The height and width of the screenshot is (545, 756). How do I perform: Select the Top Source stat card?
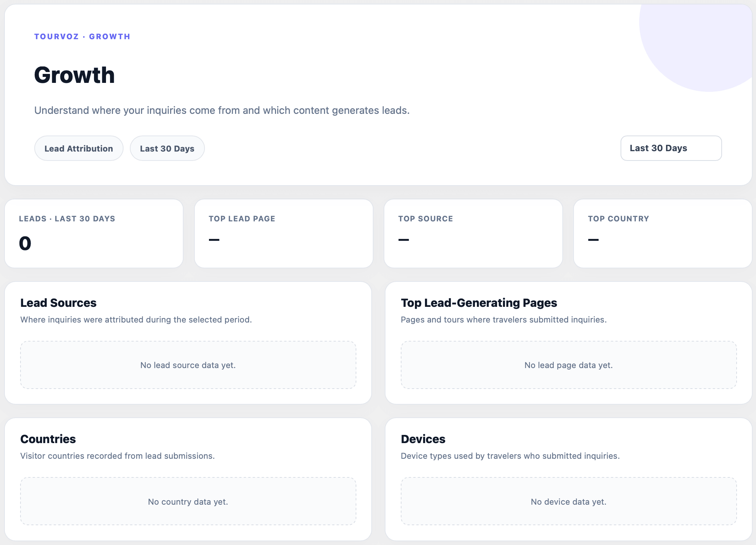pos(473,233)
